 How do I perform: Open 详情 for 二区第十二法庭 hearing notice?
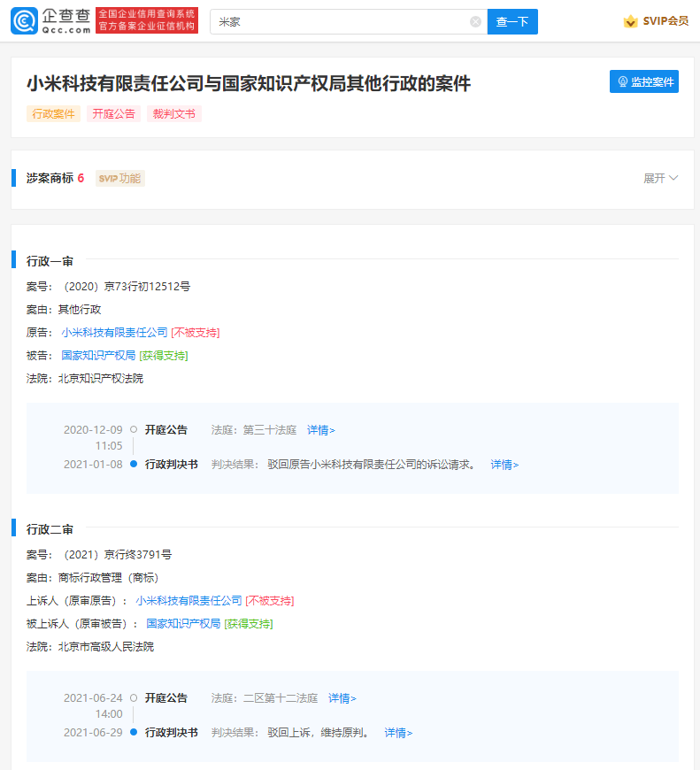tap(342, 698)
